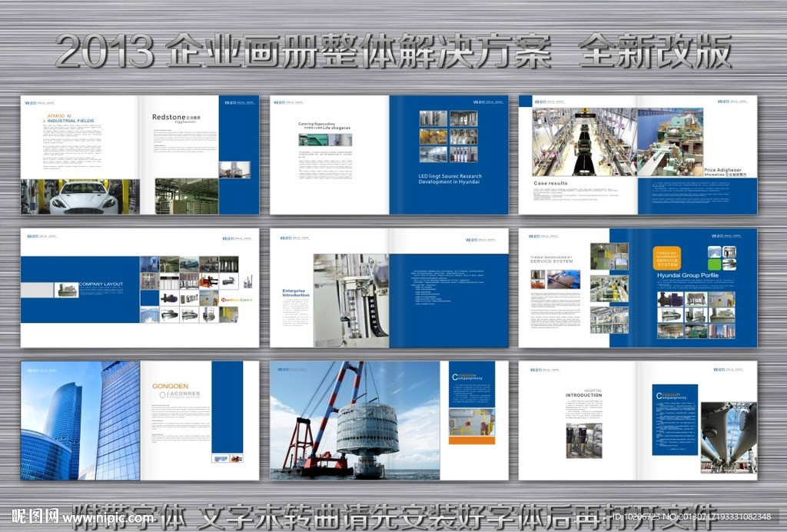
Task: Click the "LED lingt Sourec Research" caption
Action: [450, 176]
